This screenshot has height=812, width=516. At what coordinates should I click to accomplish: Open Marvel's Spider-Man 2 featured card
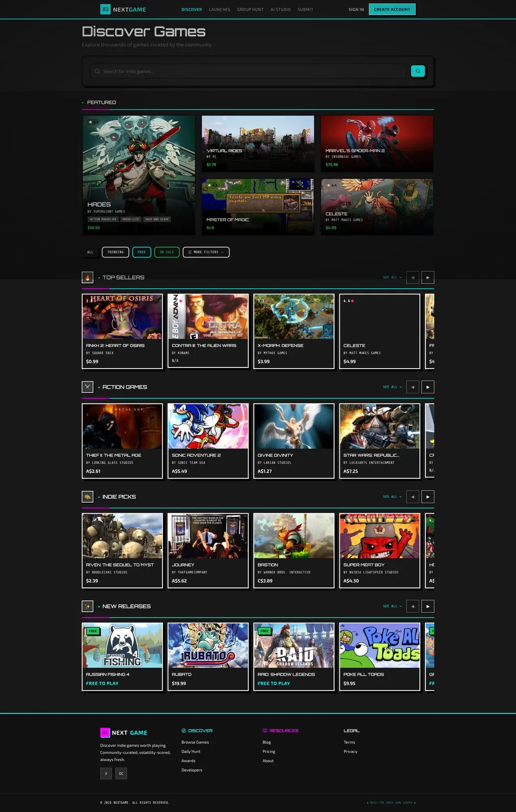pos(377,143)
